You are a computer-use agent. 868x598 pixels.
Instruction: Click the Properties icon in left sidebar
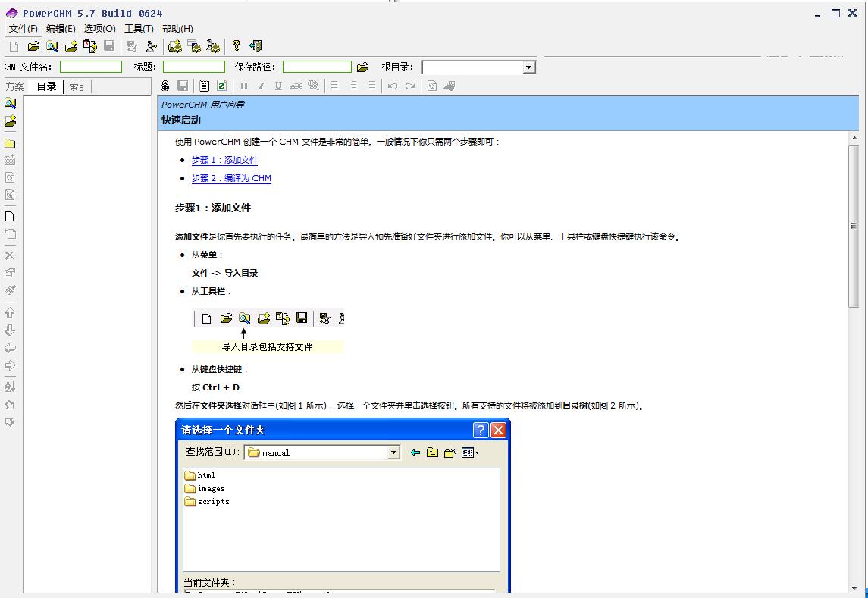click(x=10, y=273)
